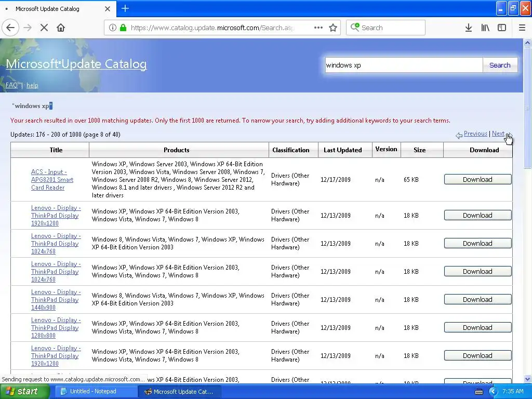Click the search engine magnifier icon
This screenshot has height=399, width=532.
355,27
